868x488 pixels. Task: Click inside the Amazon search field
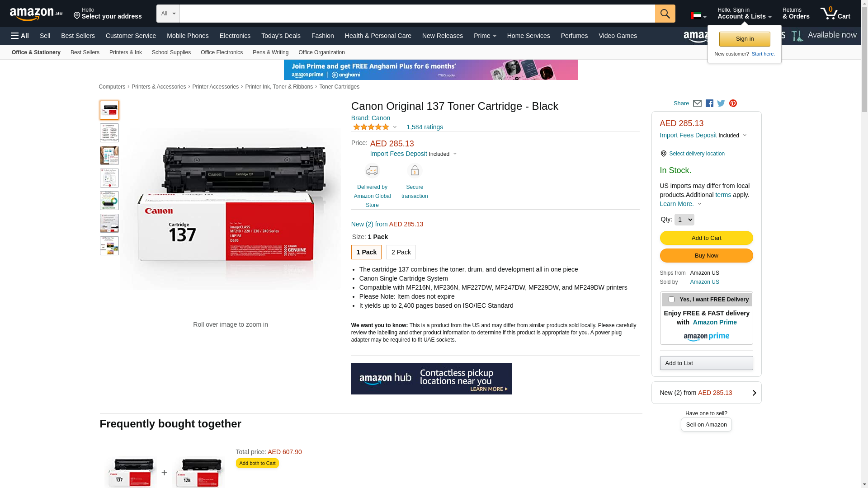(417, 14)
